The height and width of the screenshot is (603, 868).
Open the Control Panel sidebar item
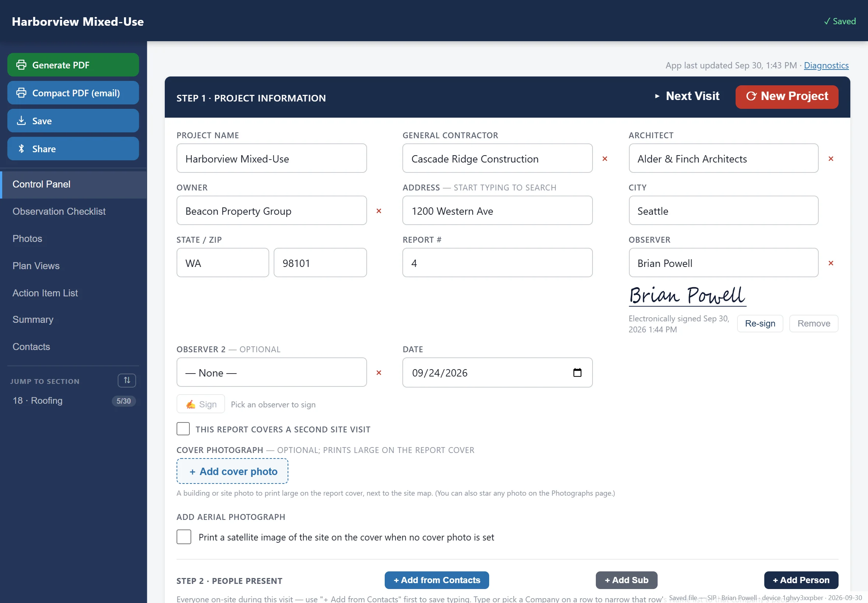coord(73,184)
